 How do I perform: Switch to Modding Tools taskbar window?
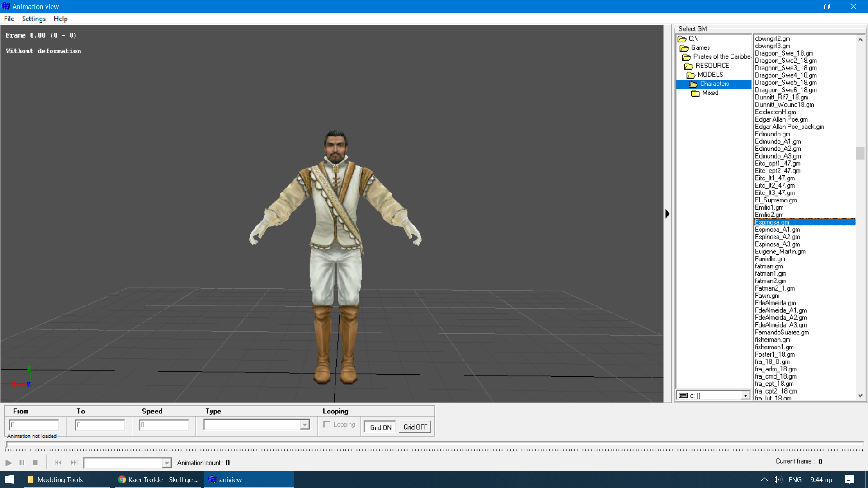point(67,479)
